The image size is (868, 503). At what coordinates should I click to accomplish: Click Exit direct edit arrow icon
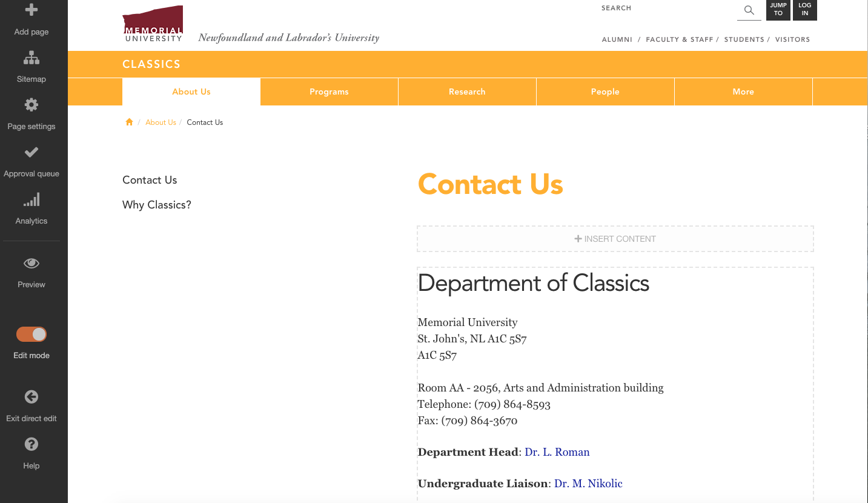click(31, 397)
